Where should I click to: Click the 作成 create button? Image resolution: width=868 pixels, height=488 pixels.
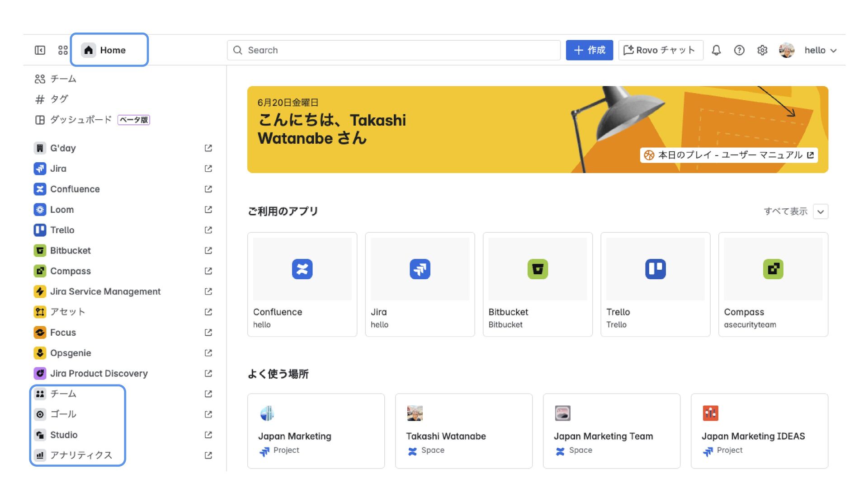[x=589, y=50]
